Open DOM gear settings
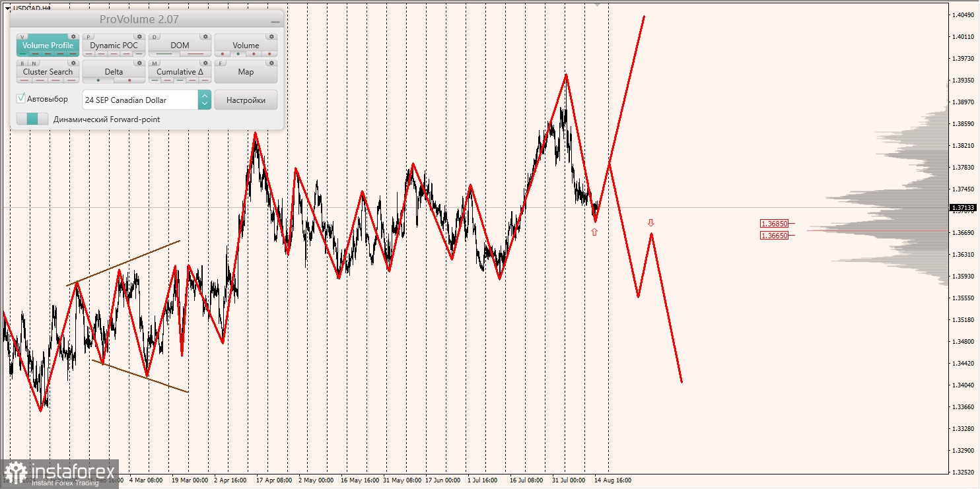 (x=205, y=36)
